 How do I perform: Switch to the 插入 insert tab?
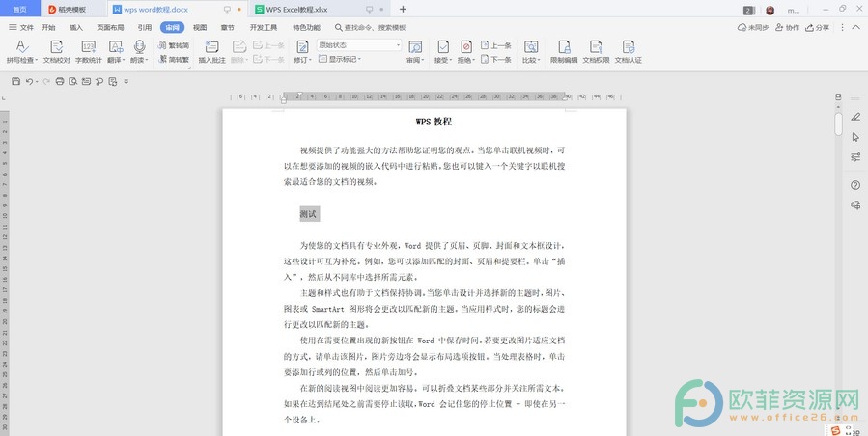coord(76,27)
